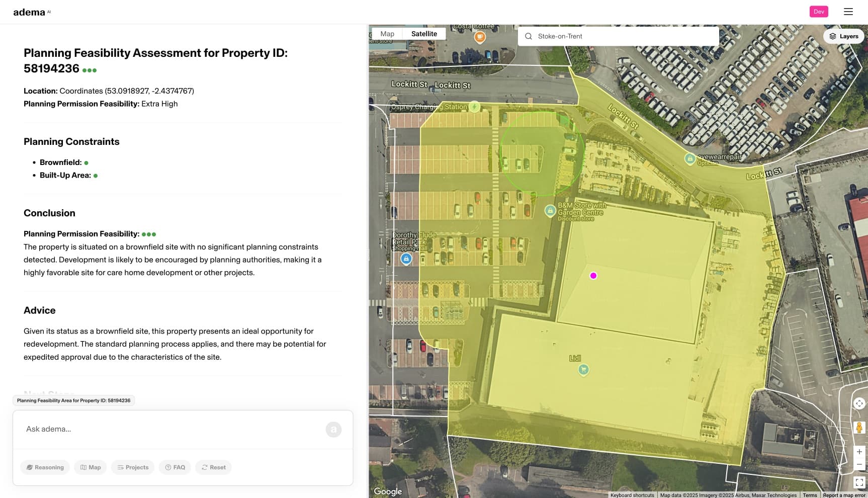The image size is (868, 498).
Task: Click the Dev badge
Action: point(819,12)
